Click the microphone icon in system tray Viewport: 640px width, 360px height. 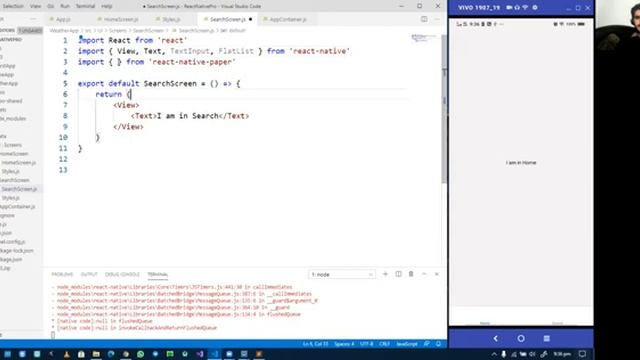click(504, 354)
